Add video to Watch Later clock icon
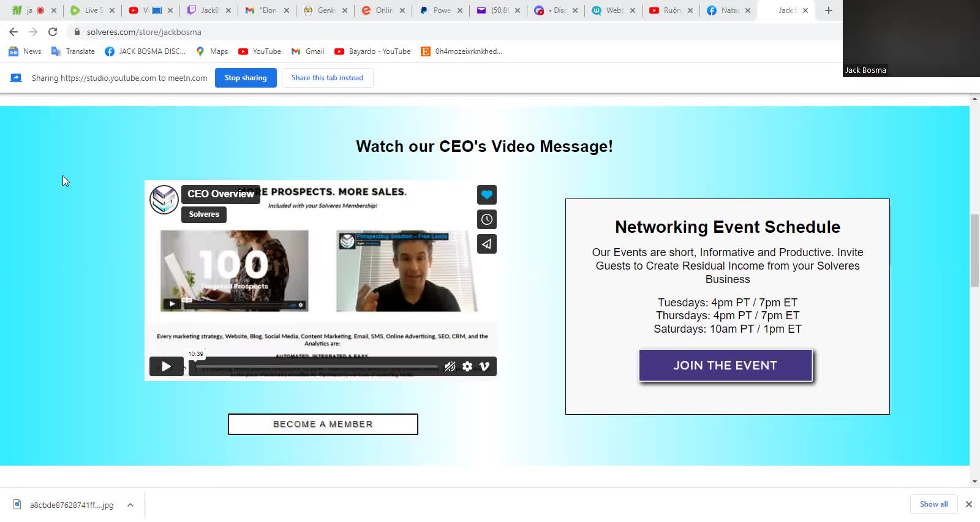The width and height of the screenshot is (980, 522). pos(487,219)
